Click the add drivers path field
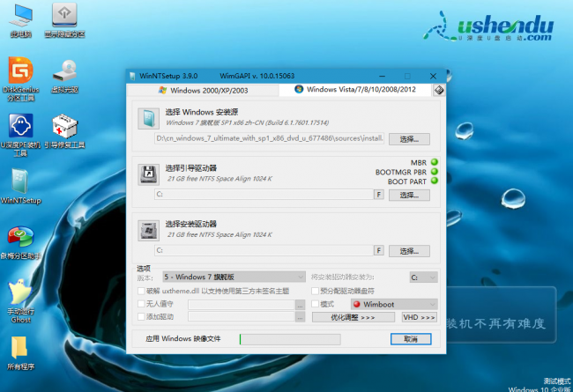This screenshot has height=392, width=573. [x=242, y=317]
